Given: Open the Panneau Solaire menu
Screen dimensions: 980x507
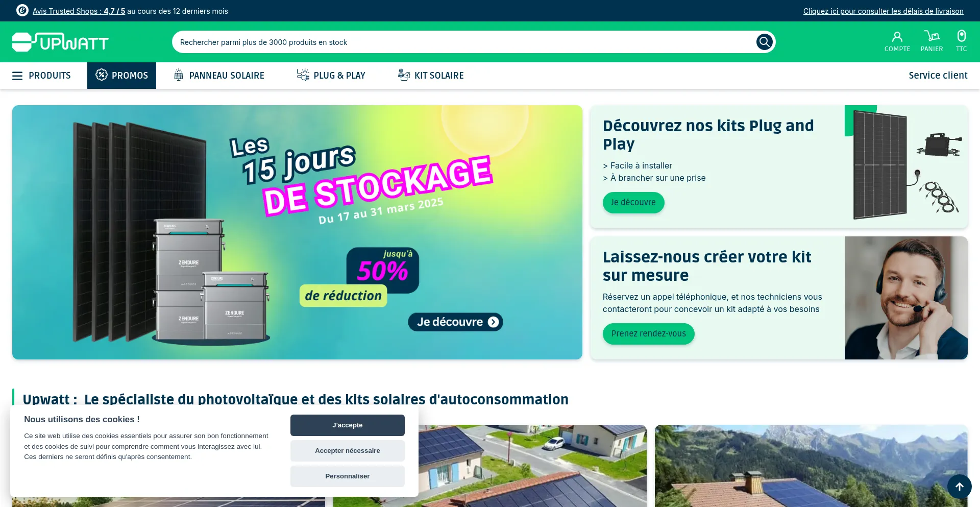Looking at the screenshot, I should pyautogui.click(x=219, y=76).
